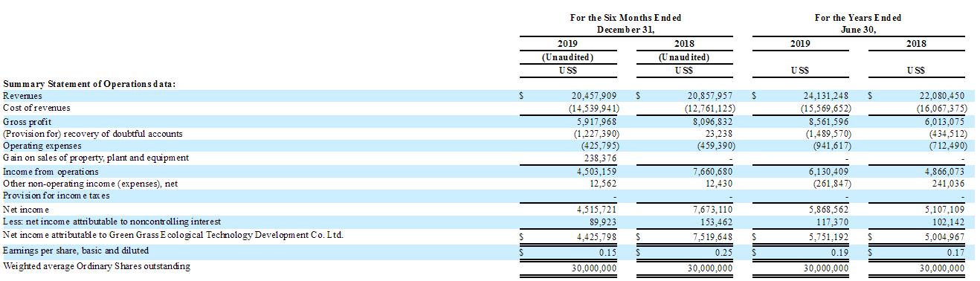Click the Cost of revenues label
The image size is (980, 281).
click(x=36, y=108)
